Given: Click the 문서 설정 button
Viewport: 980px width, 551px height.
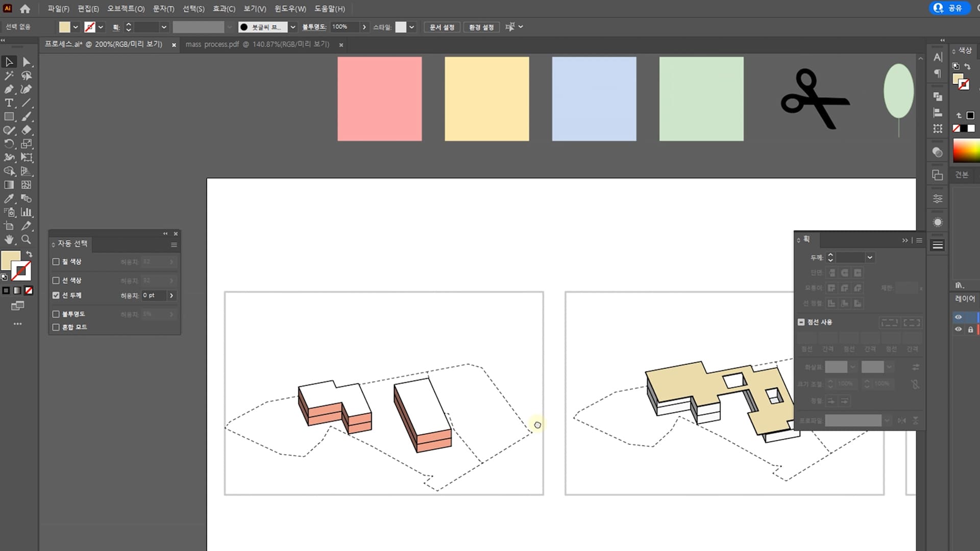Looking at the screenshot, I should click(x=442, y=27).
